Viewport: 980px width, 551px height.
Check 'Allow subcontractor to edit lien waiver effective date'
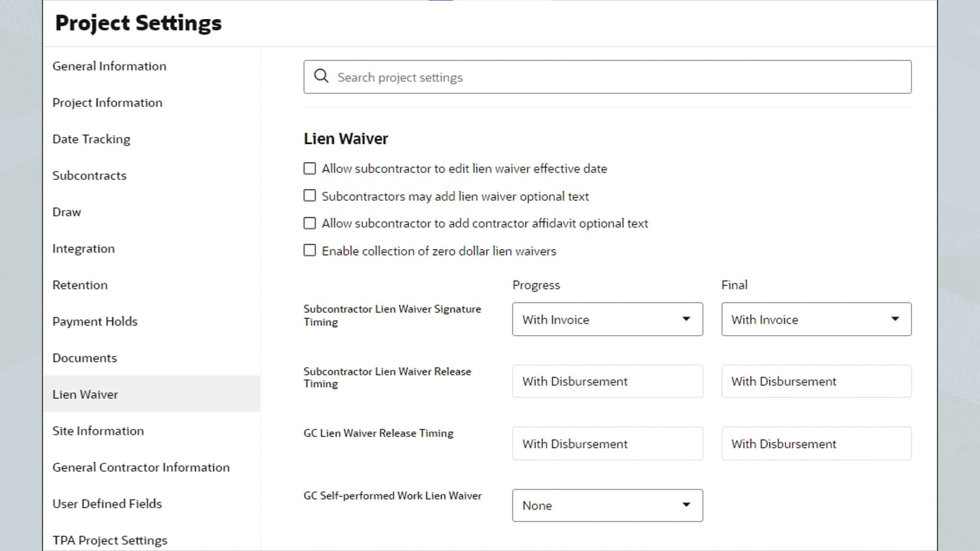(309, 169)
